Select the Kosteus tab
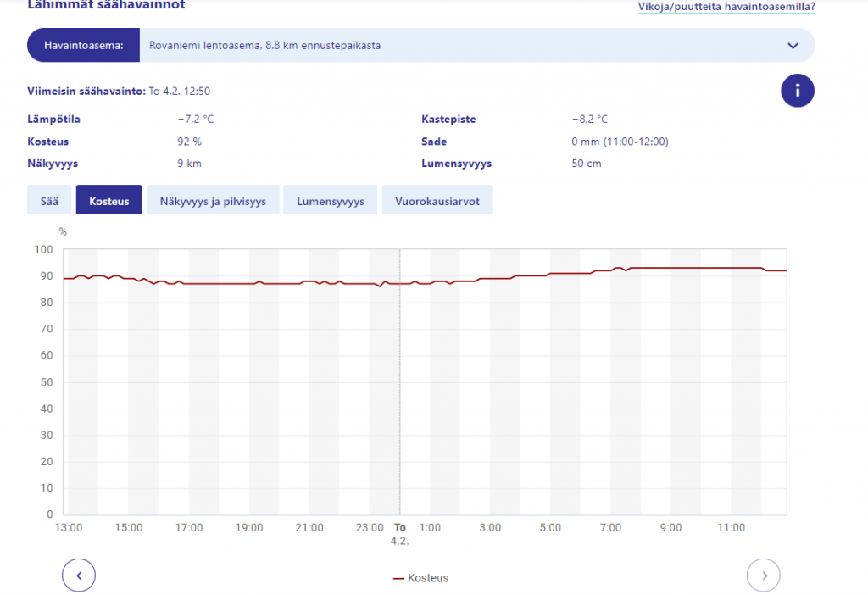 coord(109,202)
